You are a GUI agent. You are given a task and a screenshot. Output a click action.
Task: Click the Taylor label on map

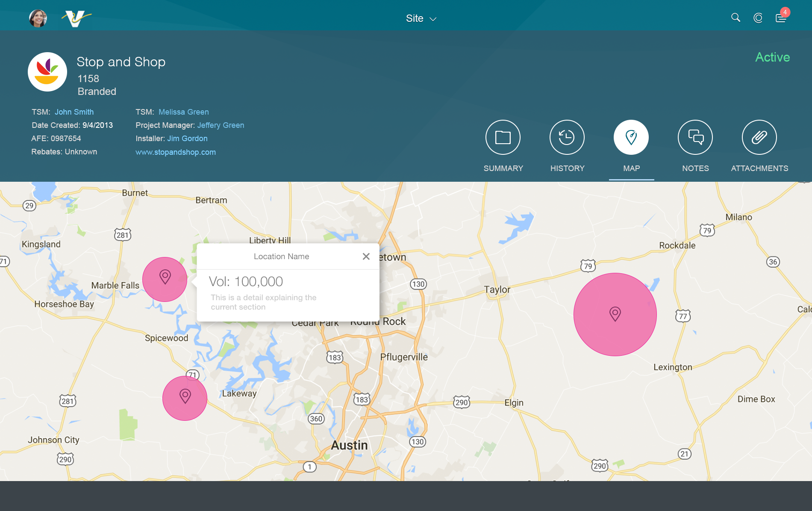(x=497, y=290)
